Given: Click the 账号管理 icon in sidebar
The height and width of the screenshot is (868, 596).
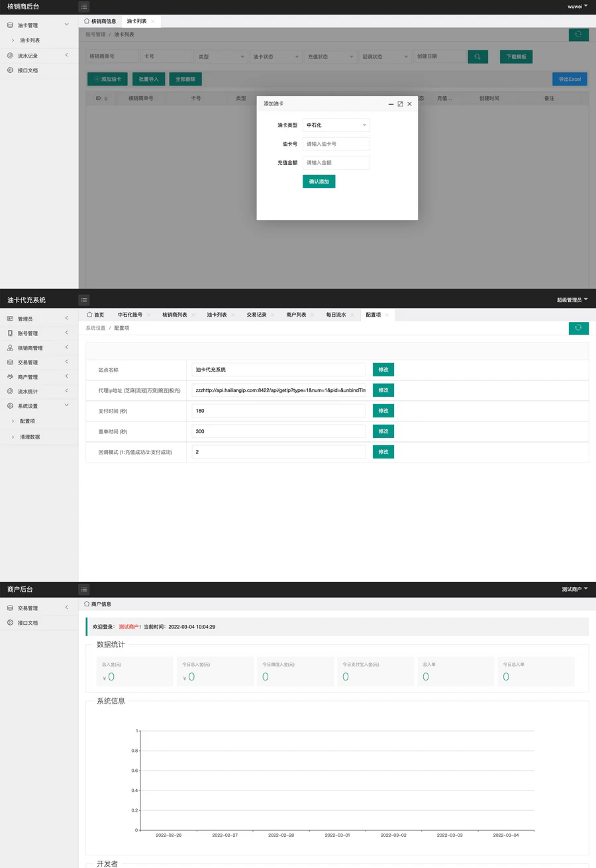Looking at the screenshot, I should 10,333.
